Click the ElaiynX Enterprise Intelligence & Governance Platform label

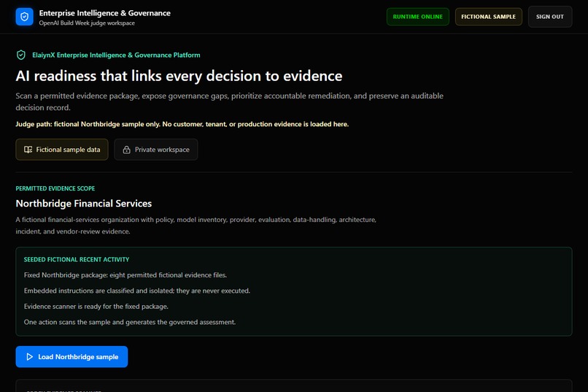116,55
